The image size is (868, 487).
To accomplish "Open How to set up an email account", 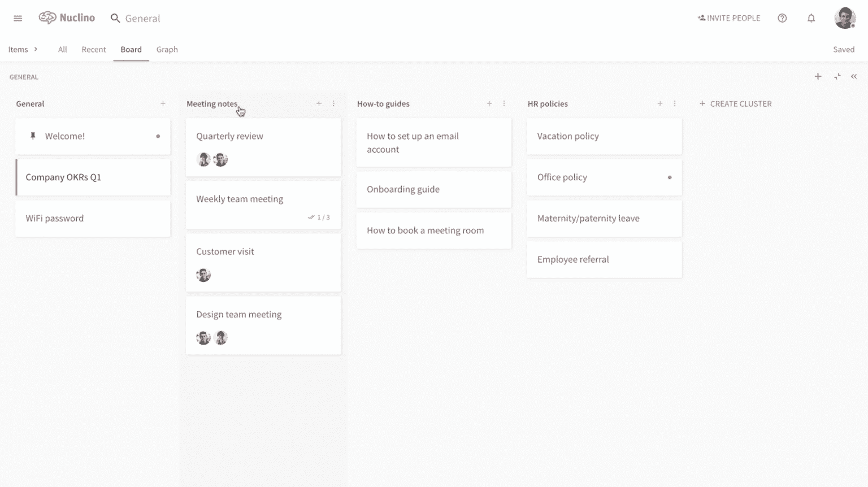I will pos(434,142).
